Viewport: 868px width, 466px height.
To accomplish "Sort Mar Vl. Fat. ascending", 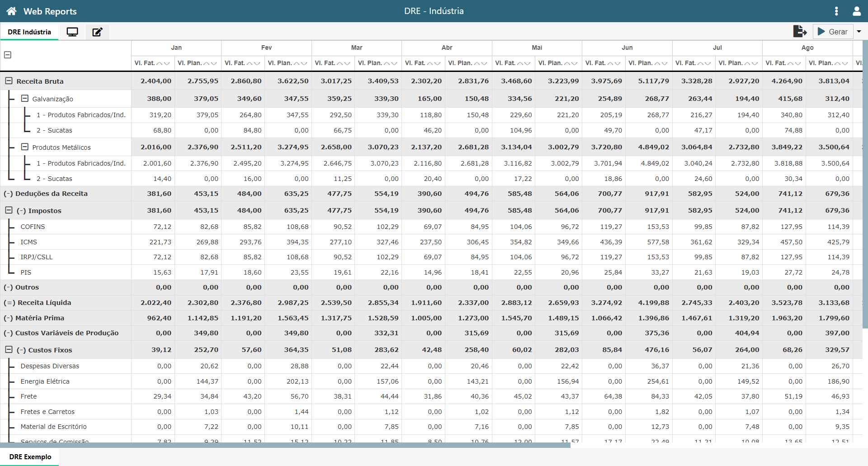I will 340,63.
